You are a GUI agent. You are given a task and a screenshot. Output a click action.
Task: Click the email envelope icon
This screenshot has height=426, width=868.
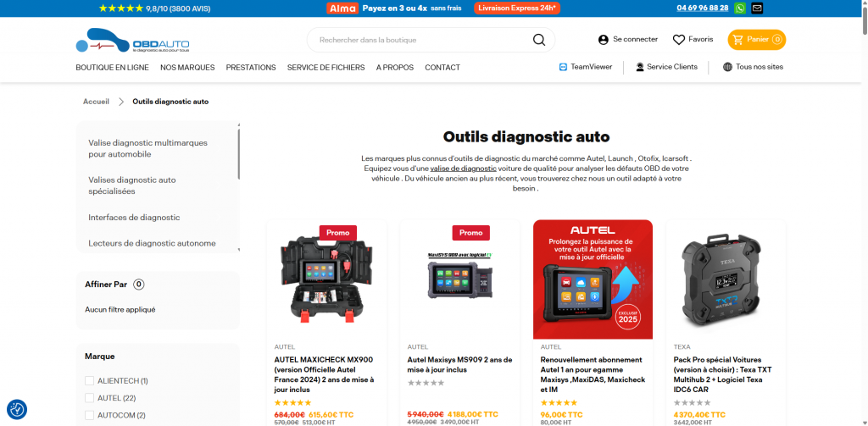757,8
